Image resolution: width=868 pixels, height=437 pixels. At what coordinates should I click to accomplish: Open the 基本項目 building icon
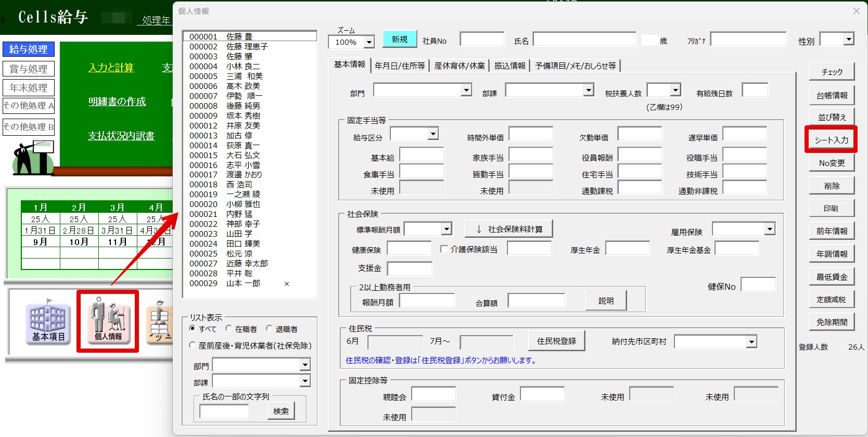point(48,322)
